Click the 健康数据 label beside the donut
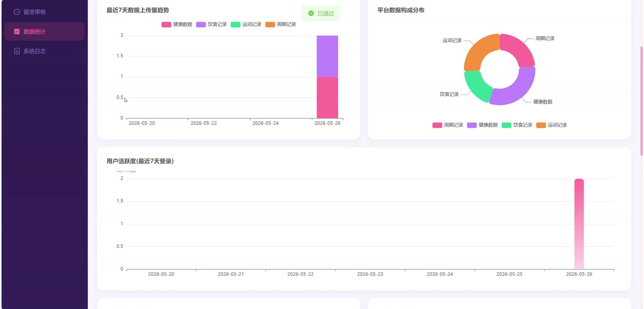644x309 pixels. [x=542, y=102]
